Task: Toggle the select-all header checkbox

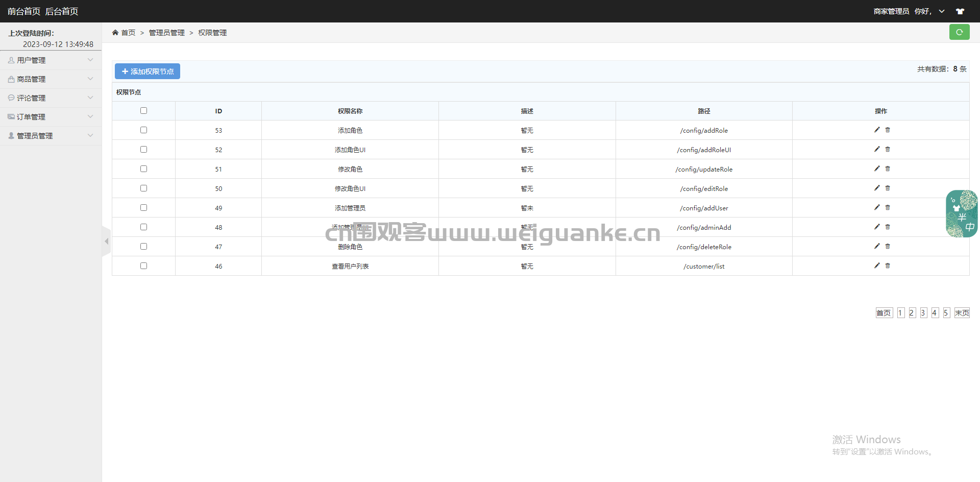Action: (143, 111)
